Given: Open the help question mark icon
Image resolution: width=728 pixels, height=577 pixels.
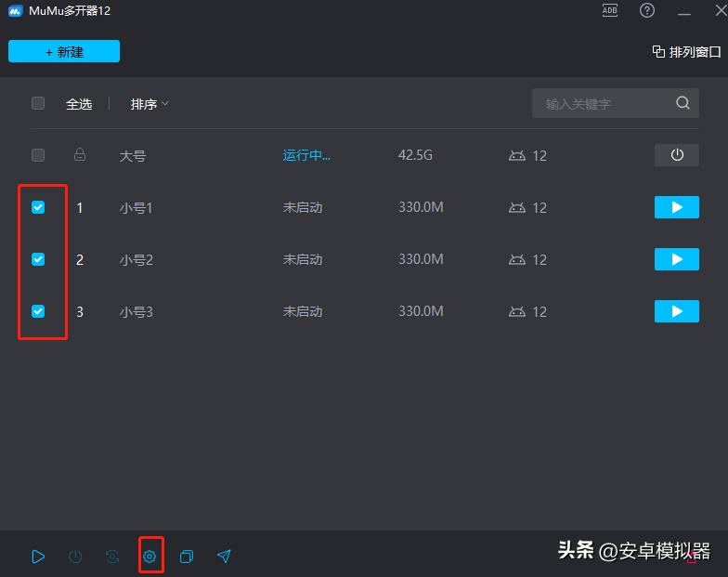Looking at the screenshot, I should tap(646, 10).
